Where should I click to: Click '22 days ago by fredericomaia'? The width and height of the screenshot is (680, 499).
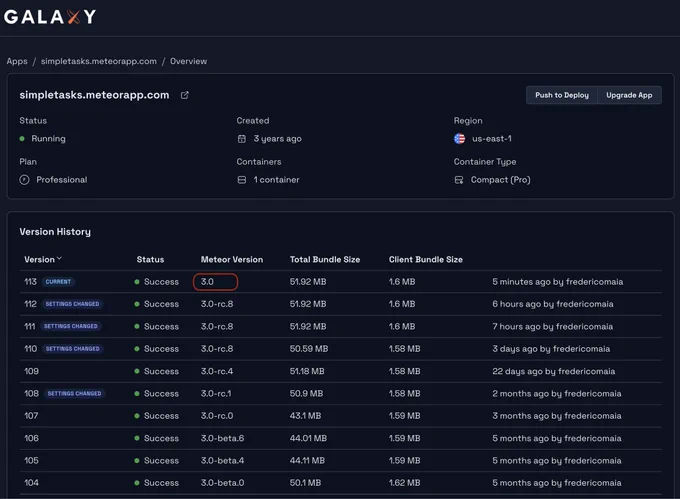pyautogui.click(x=554, y=371)
